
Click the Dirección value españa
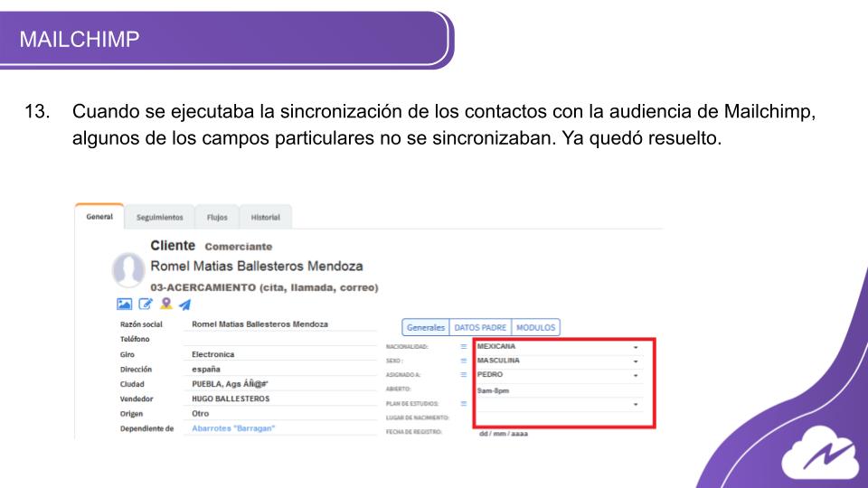click(206, 369)
